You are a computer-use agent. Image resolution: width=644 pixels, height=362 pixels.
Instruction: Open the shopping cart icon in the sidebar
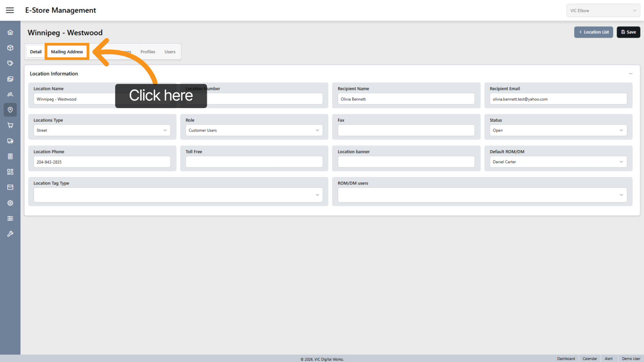[x=10, y=125]
